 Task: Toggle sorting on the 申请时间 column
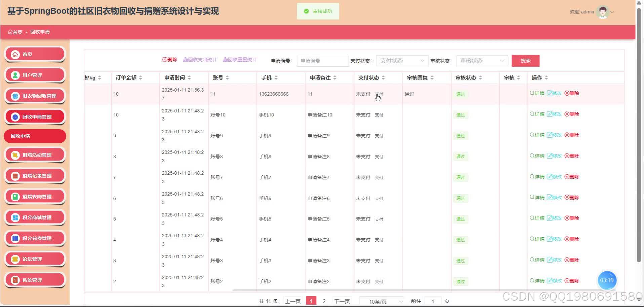(189, 77)
